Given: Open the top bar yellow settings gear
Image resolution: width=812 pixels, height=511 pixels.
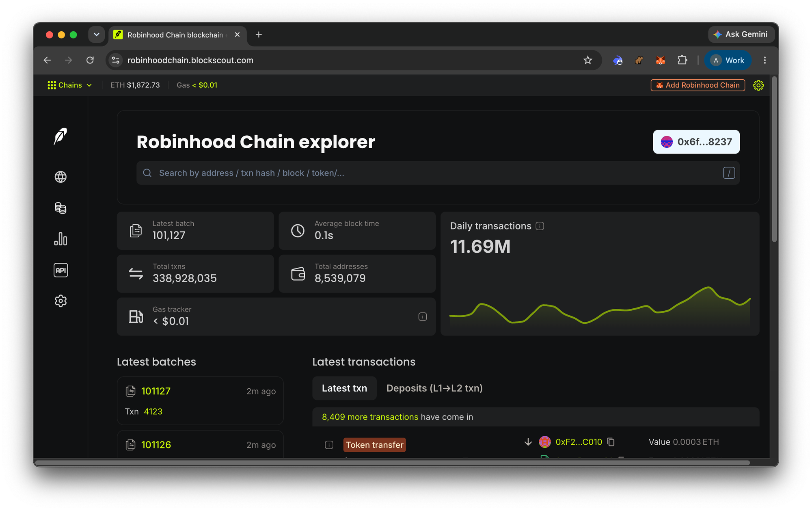Looking at the screenshot, I should 758,85.
